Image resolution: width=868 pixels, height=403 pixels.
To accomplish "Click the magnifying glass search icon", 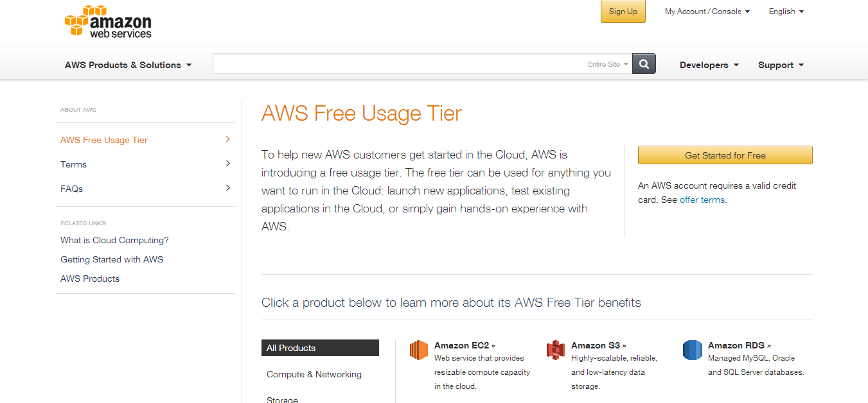I will tap(644, 64).
